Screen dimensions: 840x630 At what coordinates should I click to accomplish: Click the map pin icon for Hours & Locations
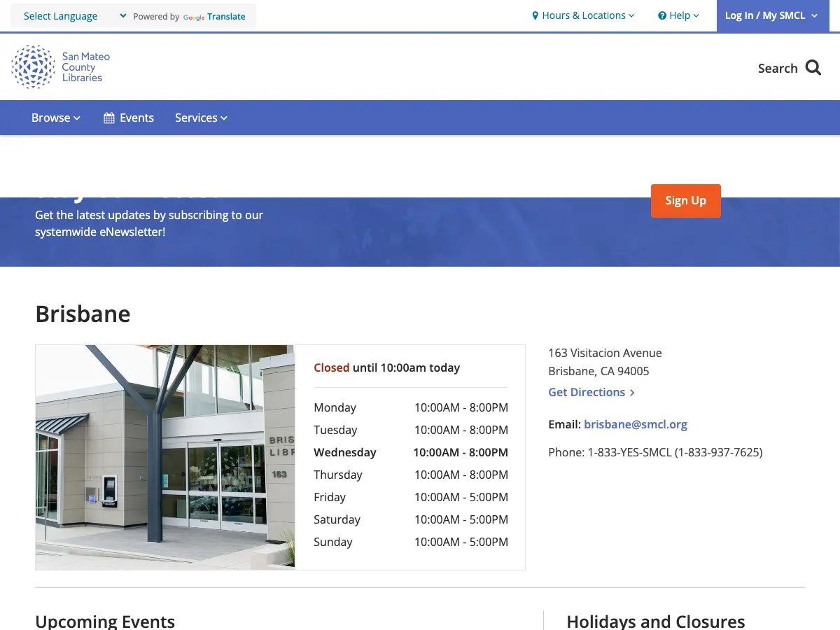coord(535,15)
